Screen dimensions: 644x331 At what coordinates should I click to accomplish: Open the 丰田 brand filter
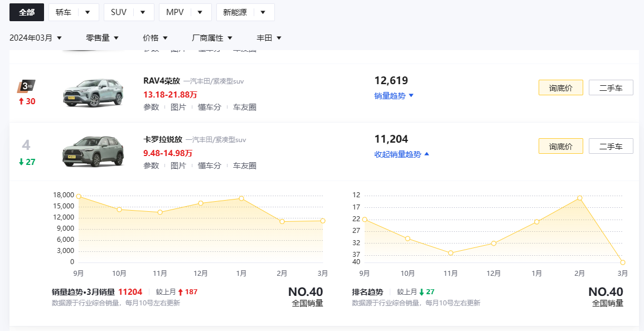(269, 38)
